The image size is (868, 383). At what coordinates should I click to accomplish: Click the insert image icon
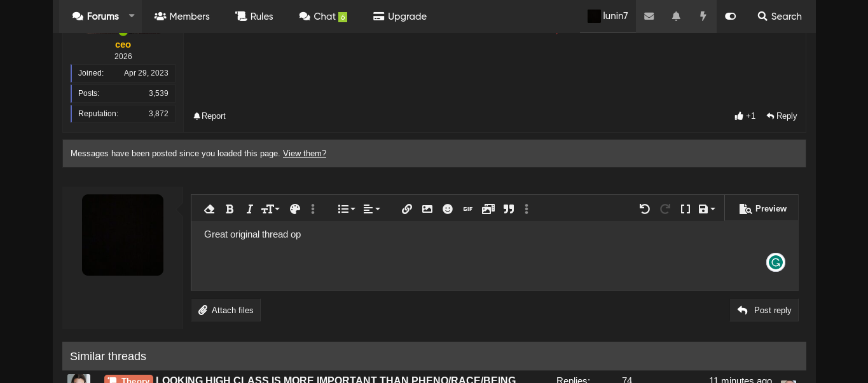427,209
